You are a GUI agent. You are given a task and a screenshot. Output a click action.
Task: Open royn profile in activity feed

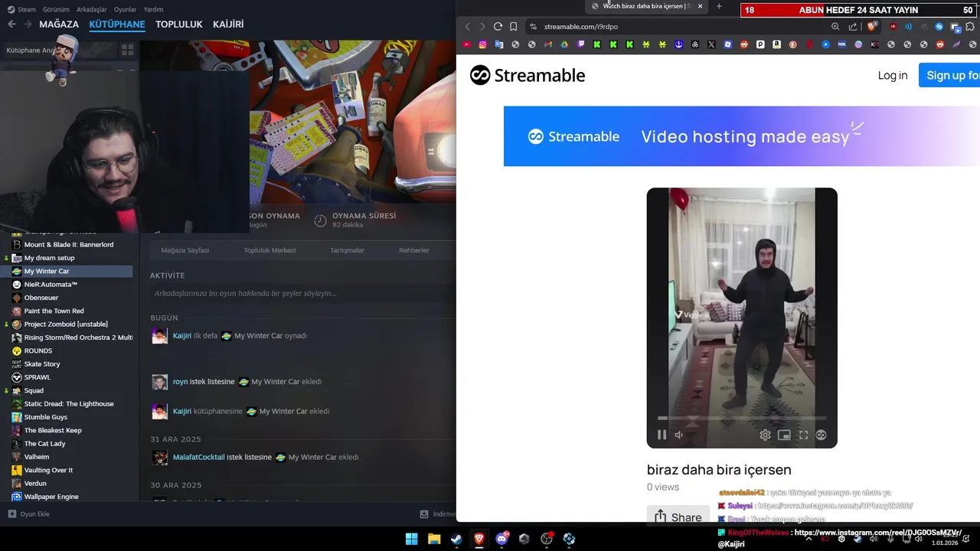point(180,381)
